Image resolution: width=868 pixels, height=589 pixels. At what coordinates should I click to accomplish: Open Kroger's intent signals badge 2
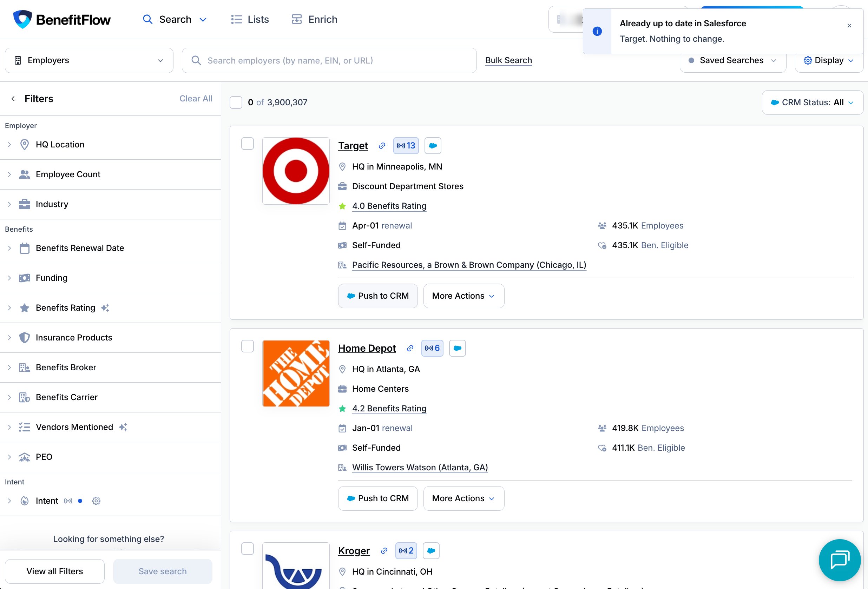click(406, 550)
